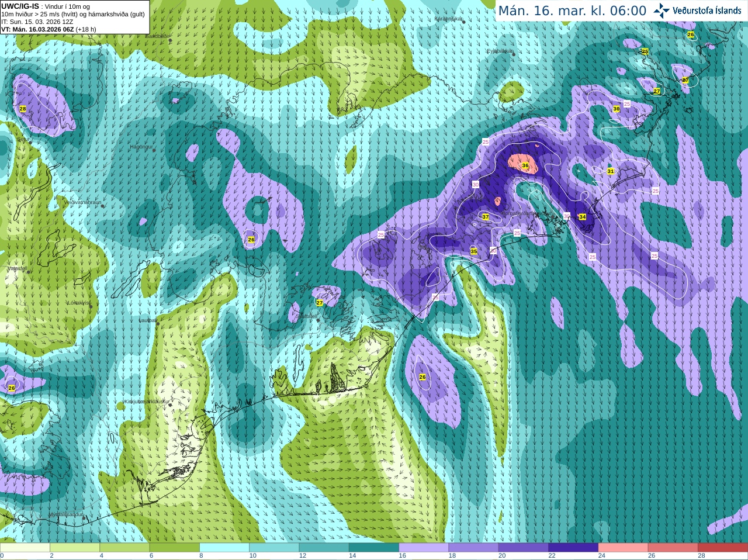Click the Setur station label
The height and width of the screenshot is (560, 748).
point(23,140)
